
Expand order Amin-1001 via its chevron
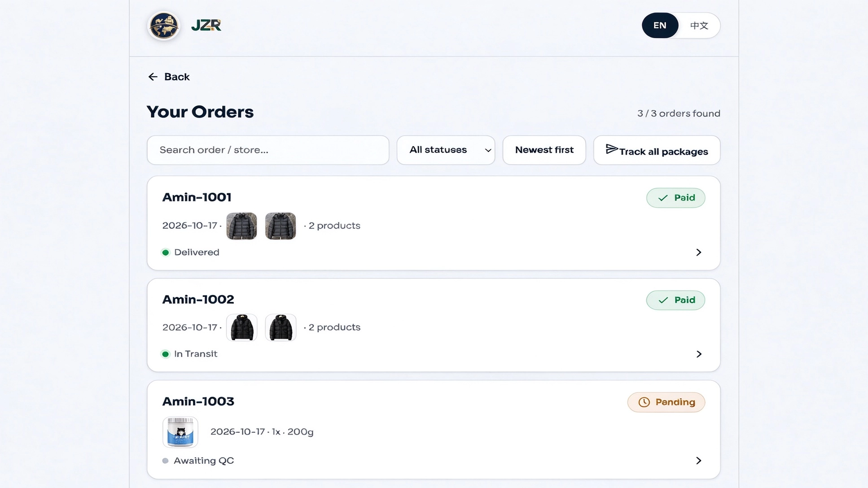click(x=698, y=253)
